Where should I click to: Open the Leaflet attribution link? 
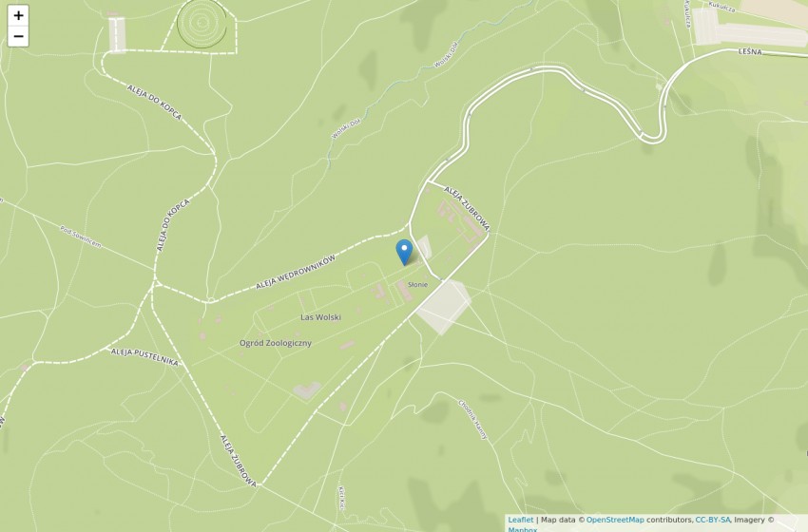[x=521, y=520]
